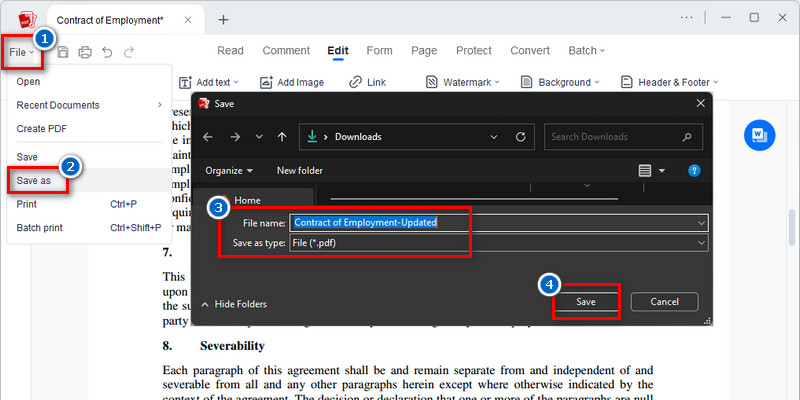Click the New folder button

tap(299, 170)
